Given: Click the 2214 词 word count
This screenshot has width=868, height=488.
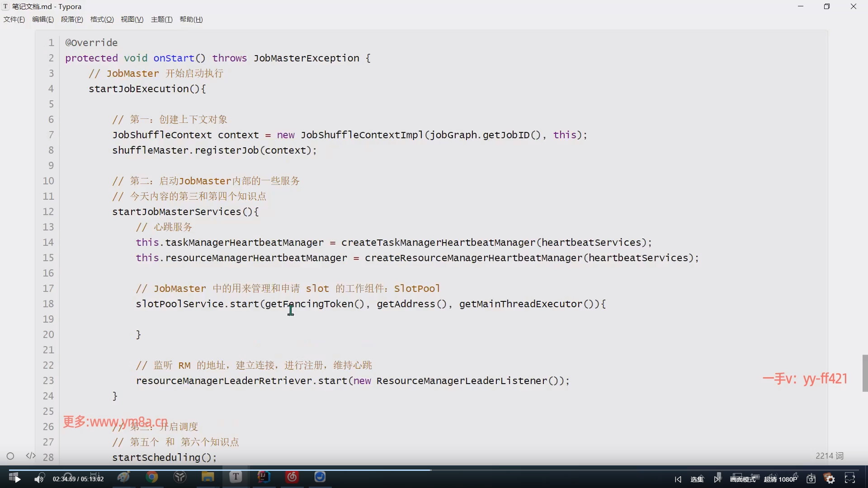Looking at the screenshot, I should coord(829,456).
